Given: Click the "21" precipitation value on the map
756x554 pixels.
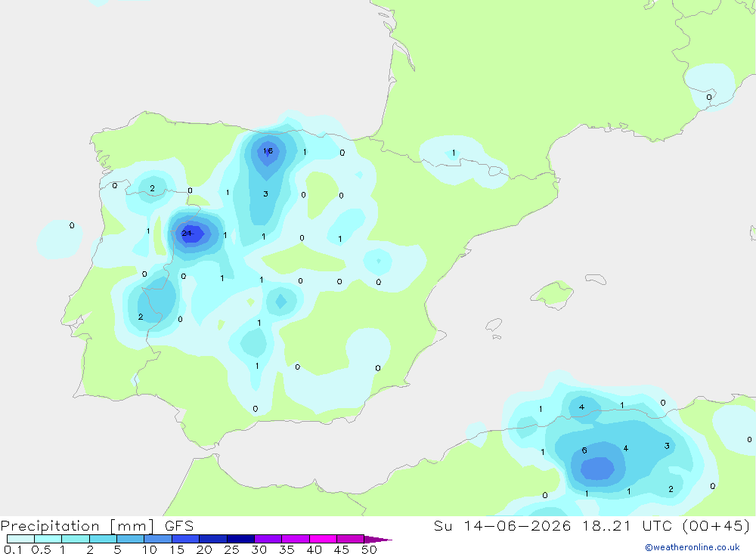Looking at the screenshot, I should coord(187,234).
